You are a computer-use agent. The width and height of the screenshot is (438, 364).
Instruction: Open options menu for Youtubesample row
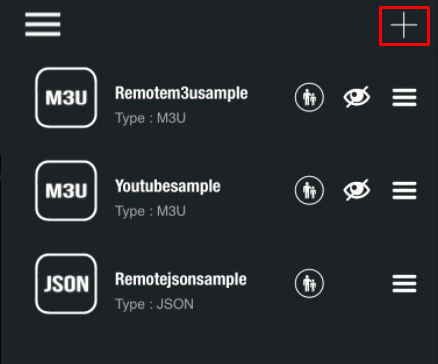(404, 191)
